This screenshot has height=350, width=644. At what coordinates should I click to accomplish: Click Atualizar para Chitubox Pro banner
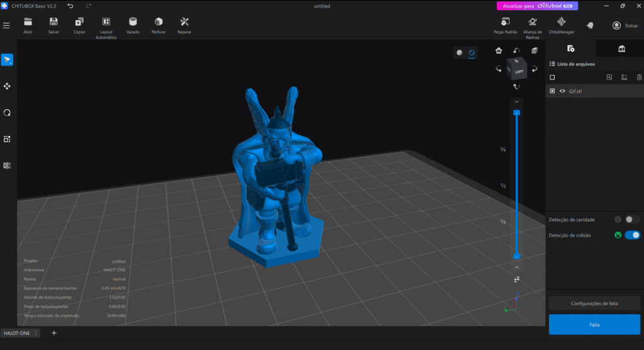click(x=537, y=6)
